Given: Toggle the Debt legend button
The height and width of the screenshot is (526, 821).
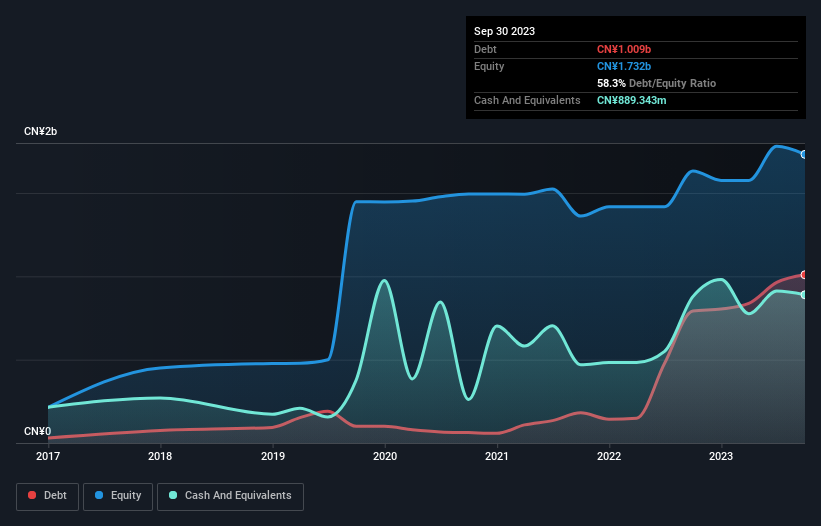Looking at the screenshot, I should point(46,496).
